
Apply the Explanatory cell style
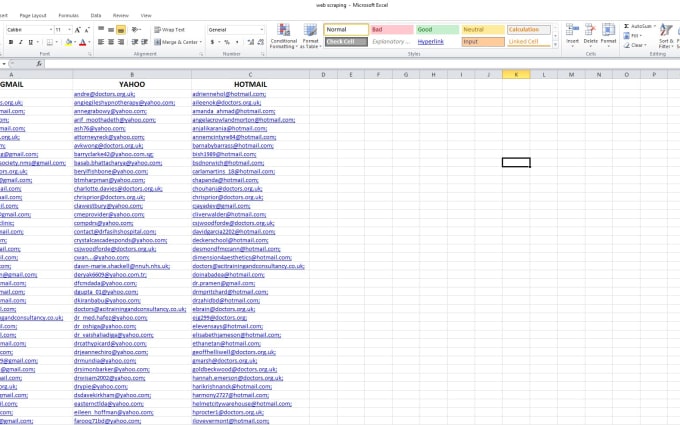[x=392, y=42]
